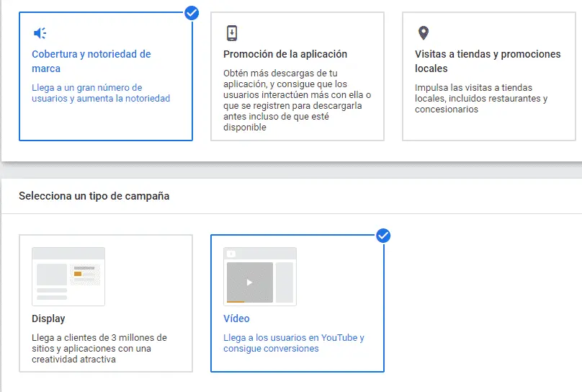Select the 'Display' campaign label

tap(48, 318)
